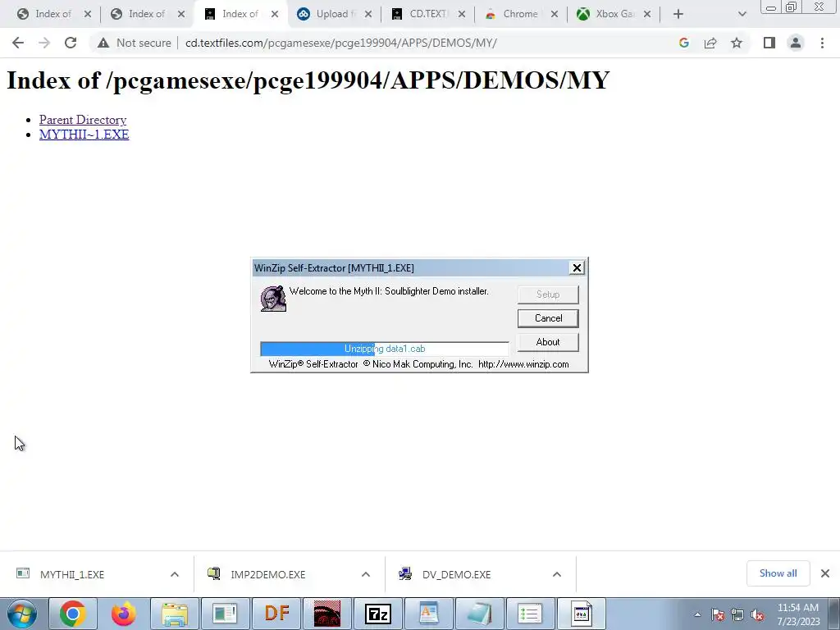Open About in WinZip Self-Extractor
Screen dimensions: 840x630
click(x=548, y=342)
